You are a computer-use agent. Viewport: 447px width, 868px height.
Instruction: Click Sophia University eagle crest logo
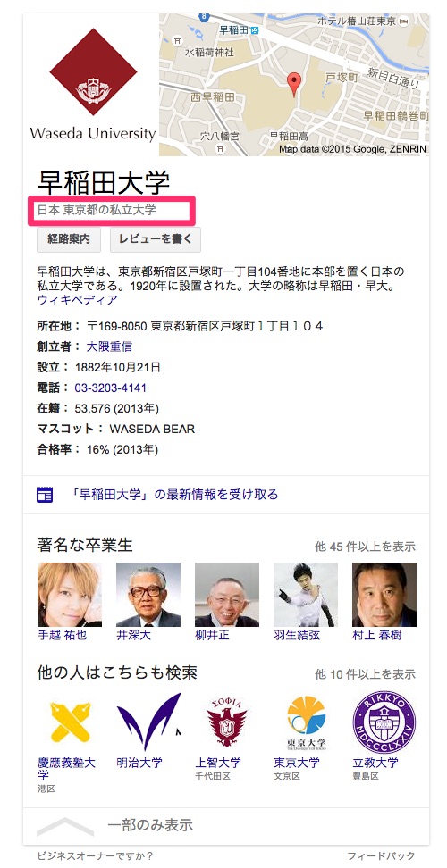[227, 722]
